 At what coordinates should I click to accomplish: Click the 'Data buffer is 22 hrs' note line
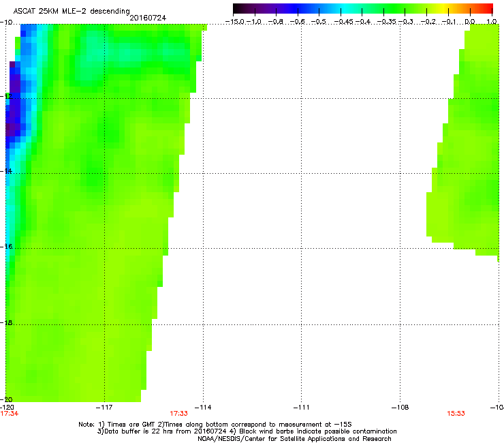point(247,431)
